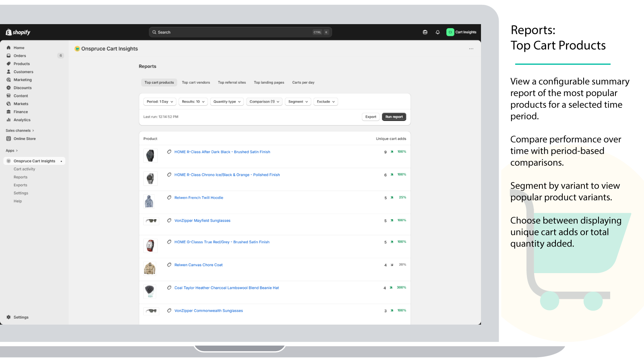Click the Marketing target icon
Image resolution: width=644 pixels, height=362 pixels.
coord(8,80)
